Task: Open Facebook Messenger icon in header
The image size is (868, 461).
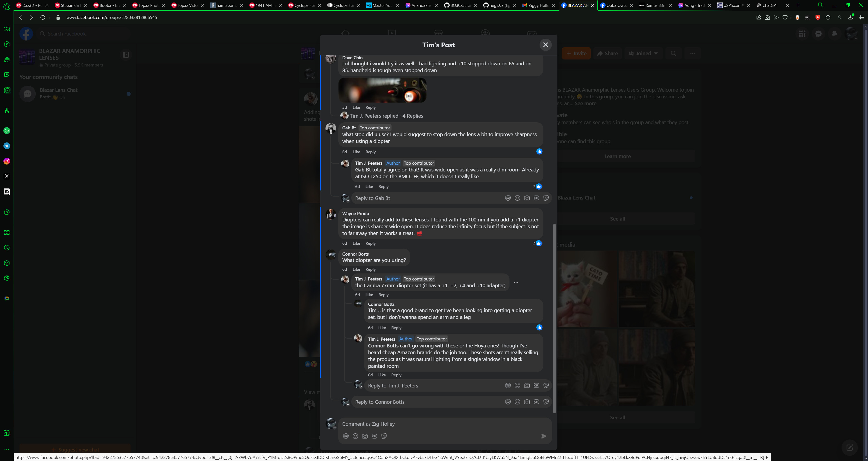Action: tap(818, 33)
